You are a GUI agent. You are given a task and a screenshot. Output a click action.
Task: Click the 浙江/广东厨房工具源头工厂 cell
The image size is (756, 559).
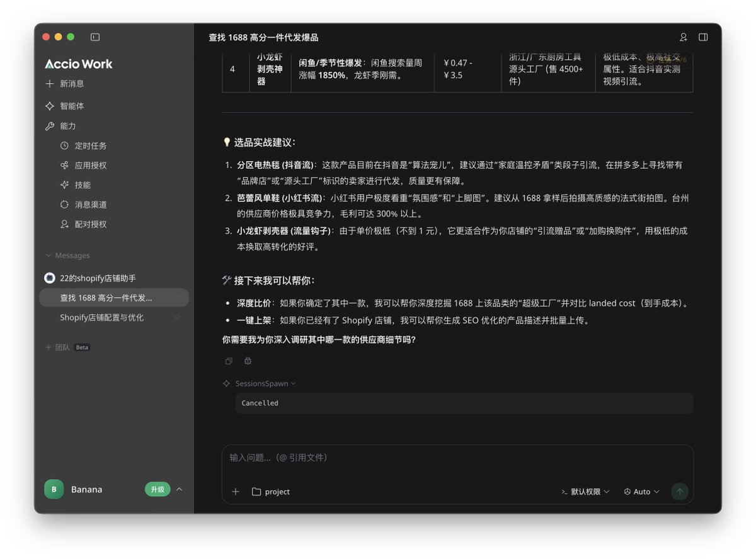click(548, 69)
